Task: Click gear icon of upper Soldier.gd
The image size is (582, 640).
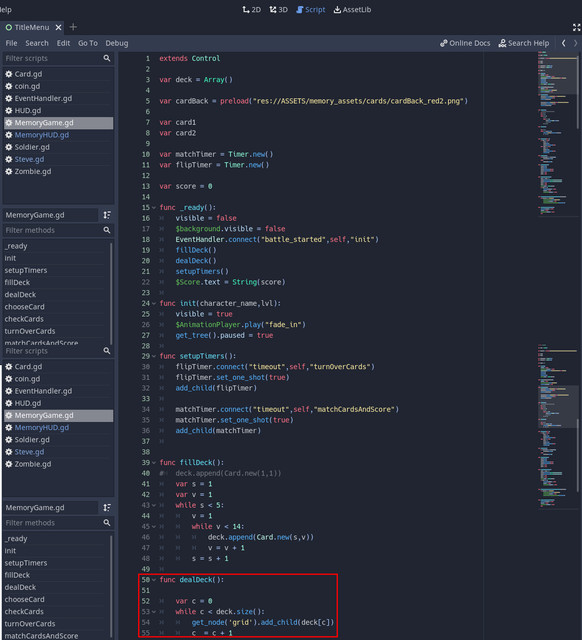Action: [x=9, y=147]
